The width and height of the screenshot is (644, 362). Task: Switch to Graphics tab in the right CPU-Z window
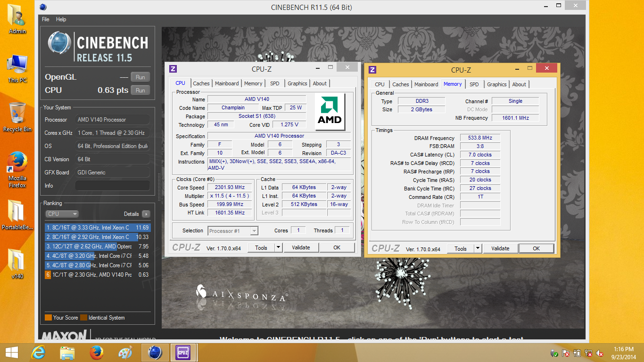[497, 84]
